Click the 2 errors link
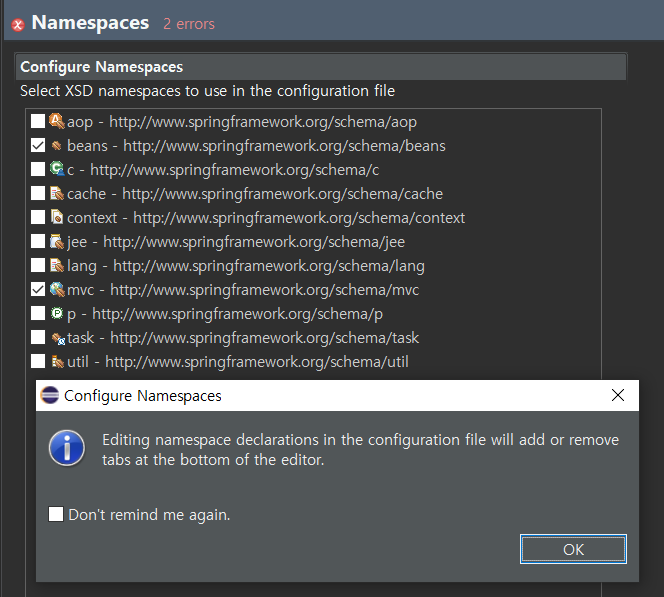The width and height of the screenshot is (664, 597). [x=189, y=24]
